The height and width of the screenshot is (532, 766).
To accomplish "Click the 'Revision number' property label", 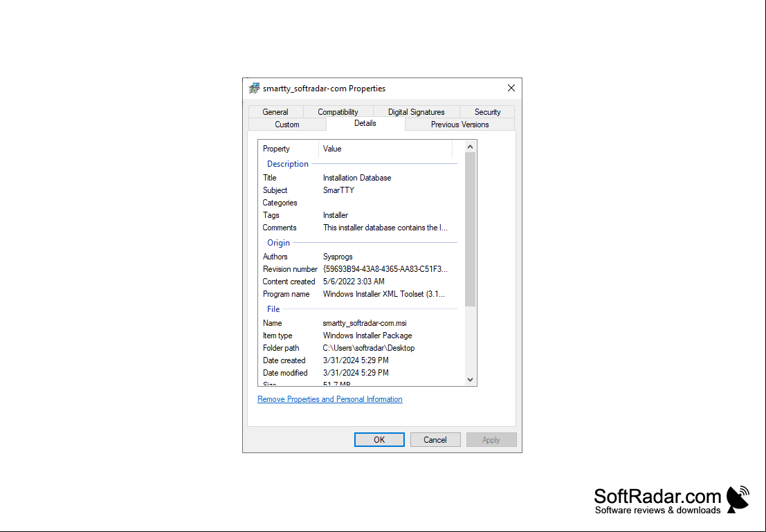I will click(290, 269).
